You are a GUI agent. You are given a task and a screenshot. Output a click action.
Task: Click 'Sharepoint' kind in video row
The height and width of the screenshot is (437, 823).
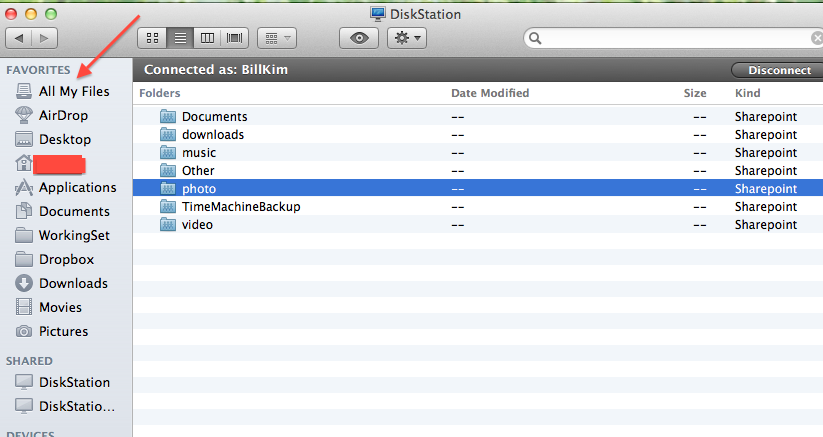click(766, 225)
